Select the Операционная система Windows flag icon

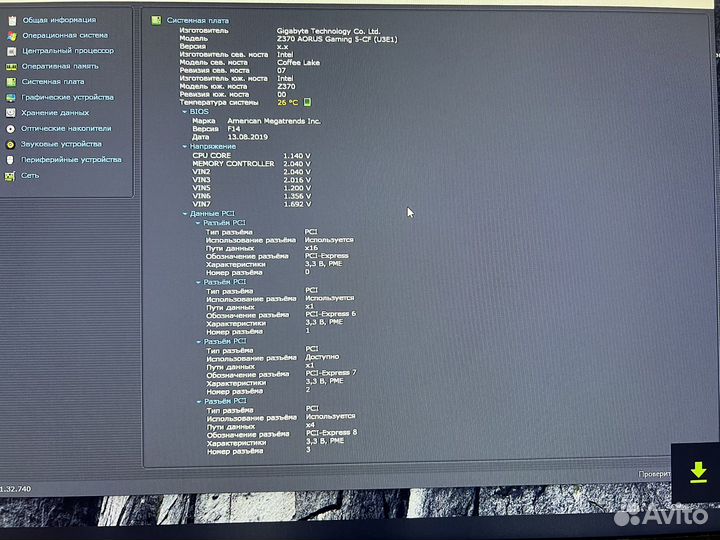point(12,36)
